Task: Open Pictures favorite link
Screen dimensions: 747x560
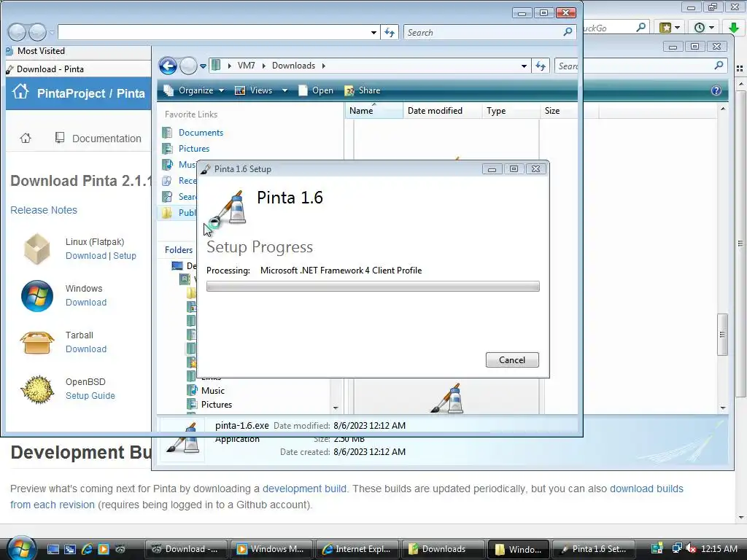Action: click(194, 149)
